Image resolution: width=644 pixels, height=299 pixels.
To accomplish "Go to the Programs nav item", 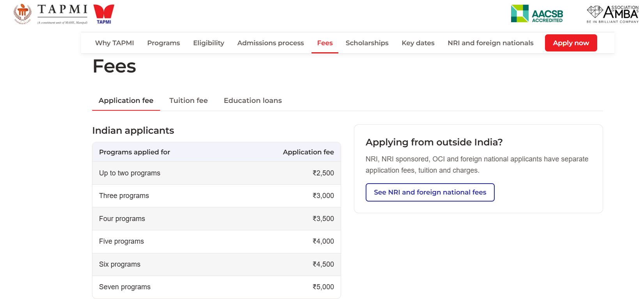I will 164,43.
